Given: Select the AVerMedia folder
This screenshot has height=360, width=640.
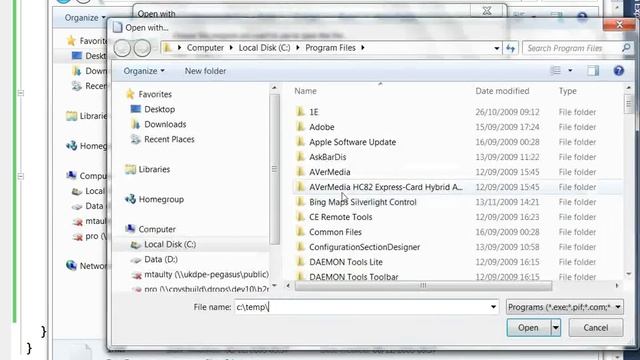Looking at the screenshot, I should (x=330, y=172).
